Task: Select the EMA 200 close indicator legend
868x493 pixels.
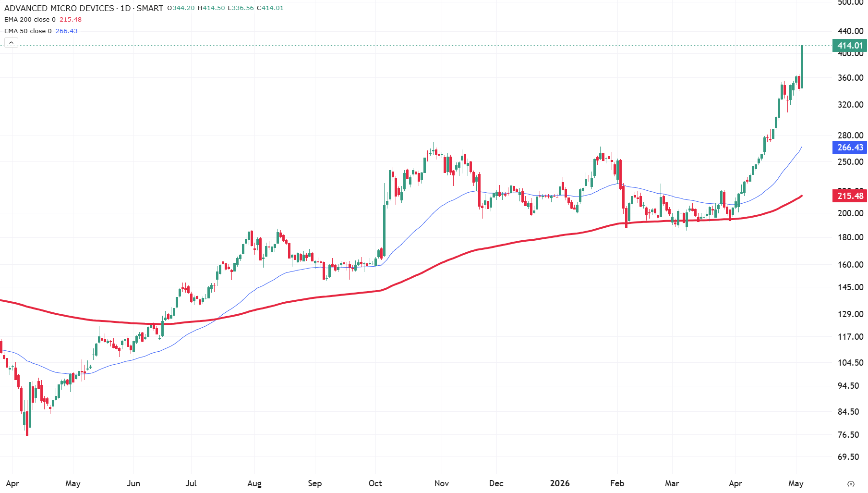Action: [x=43, y=20]
